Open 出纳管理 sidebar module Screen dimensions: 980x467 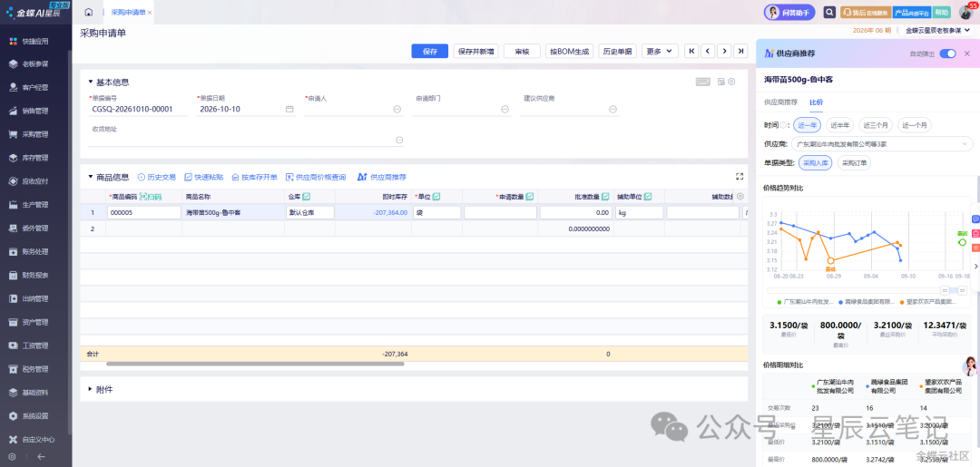[36, 299]
